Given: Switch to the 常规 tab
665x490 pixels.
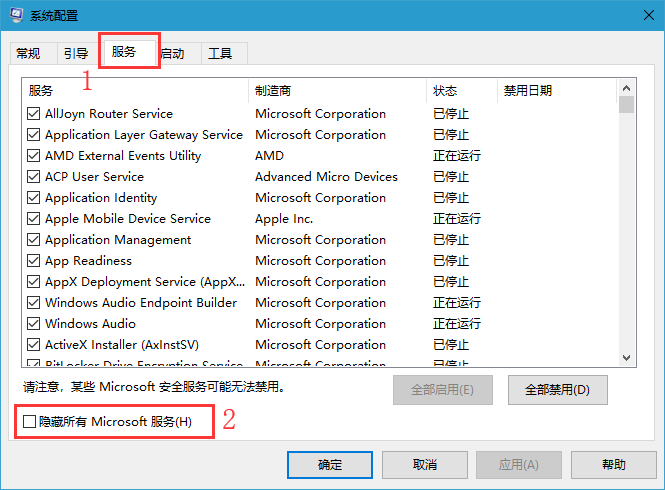Looking at the screenshot, I should click(x=28, y=54).
